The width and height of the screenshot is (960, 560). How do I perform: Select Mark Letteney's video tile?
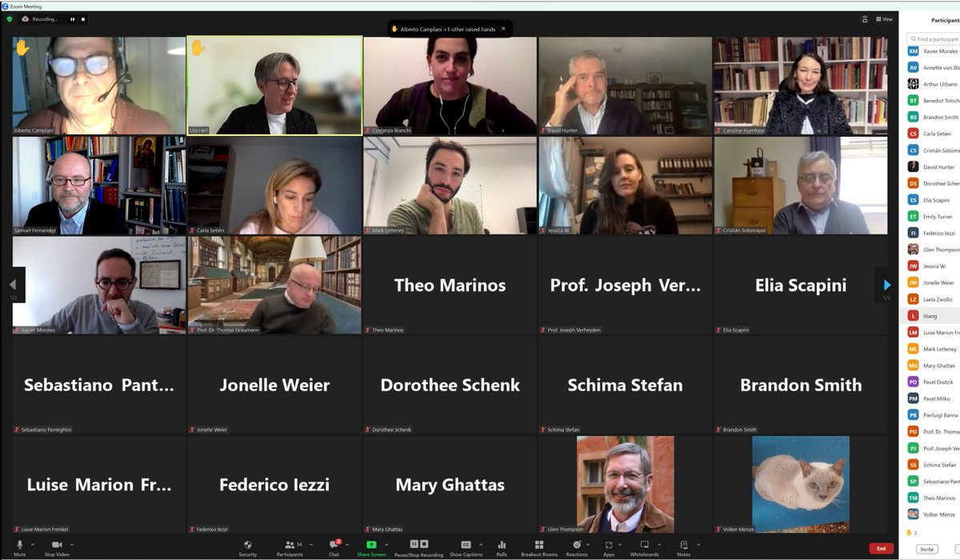(450, 186)
